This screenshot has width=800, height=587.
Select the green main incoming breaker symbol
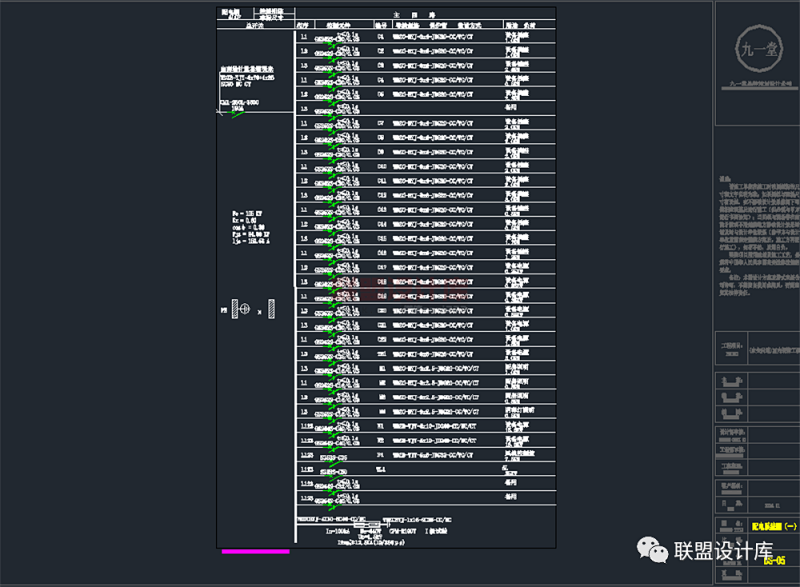[237, 112]
